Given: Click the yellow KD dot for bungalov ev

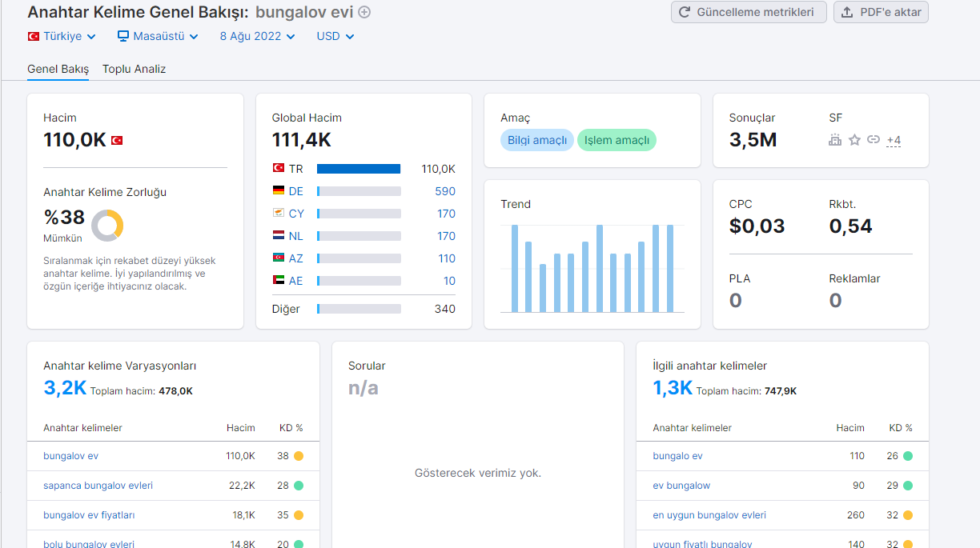Looking at the screenshot, I should 299,456.
